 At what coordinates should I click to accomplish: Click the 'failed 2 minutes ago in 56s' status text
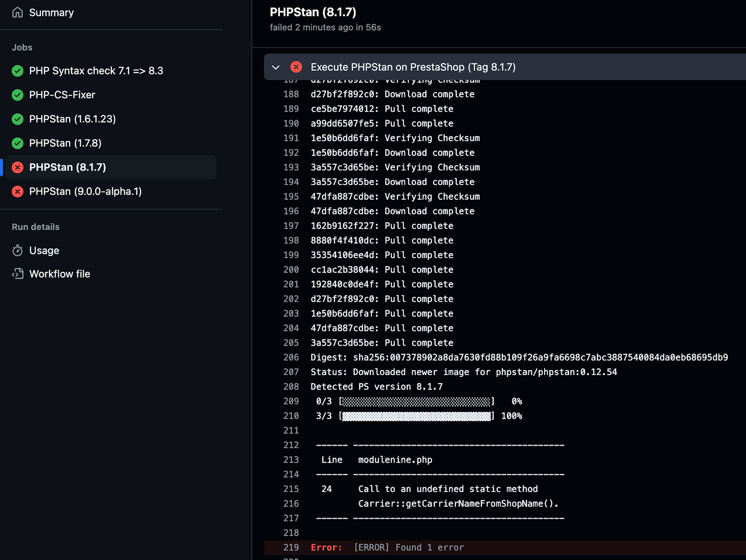[325, 27]
